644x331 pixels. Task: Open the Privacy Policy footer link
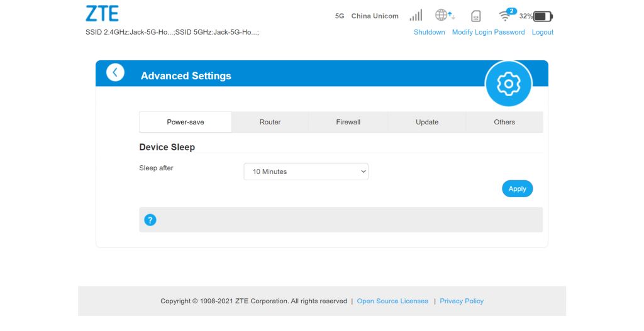click(x=462, y=301)
